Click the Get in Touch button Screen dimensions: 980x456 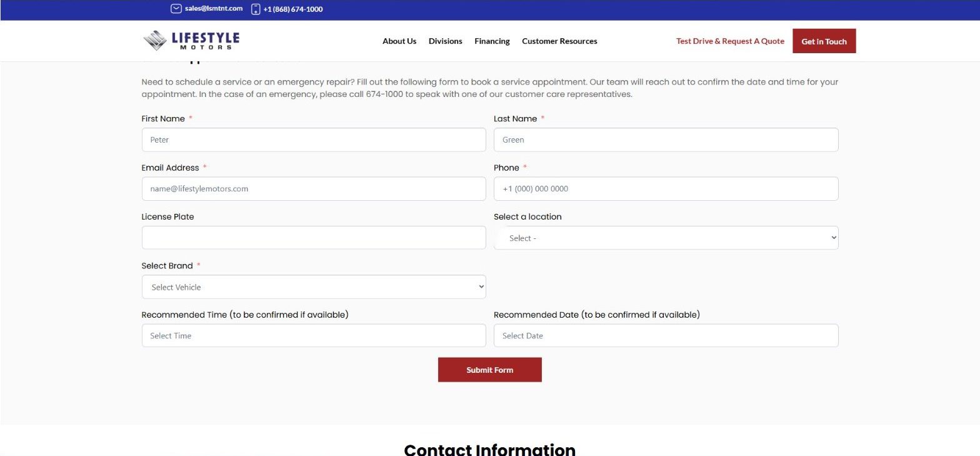click(x=824, y=41)
